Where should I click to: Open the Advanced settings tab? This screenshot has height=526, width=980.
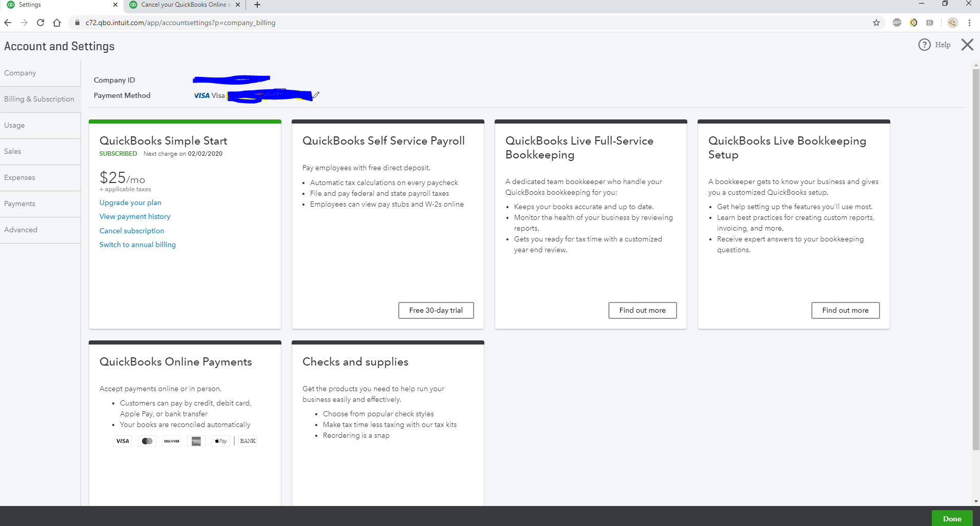point(40,230)
